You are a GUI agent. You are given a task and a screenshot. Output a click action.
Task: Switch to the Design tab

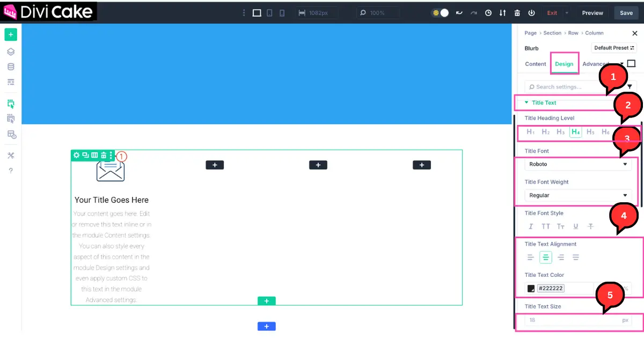point(564,64)
